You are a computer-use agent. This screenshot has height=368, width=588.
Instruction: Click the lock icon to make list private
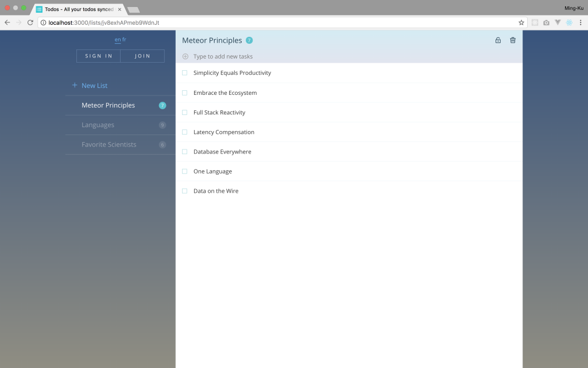(498, 40)
